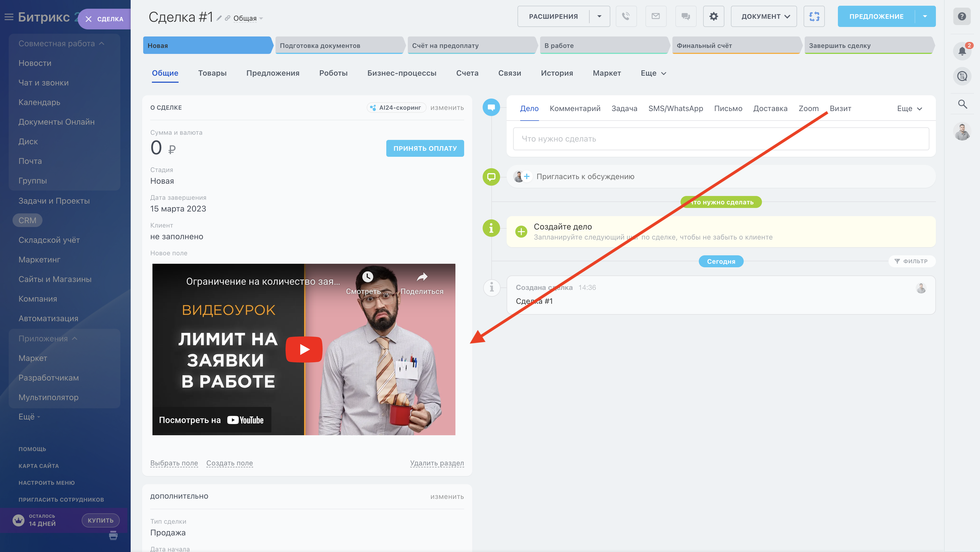Click pencil icon to rename deal
980x552 pixels.
(219, 18)
